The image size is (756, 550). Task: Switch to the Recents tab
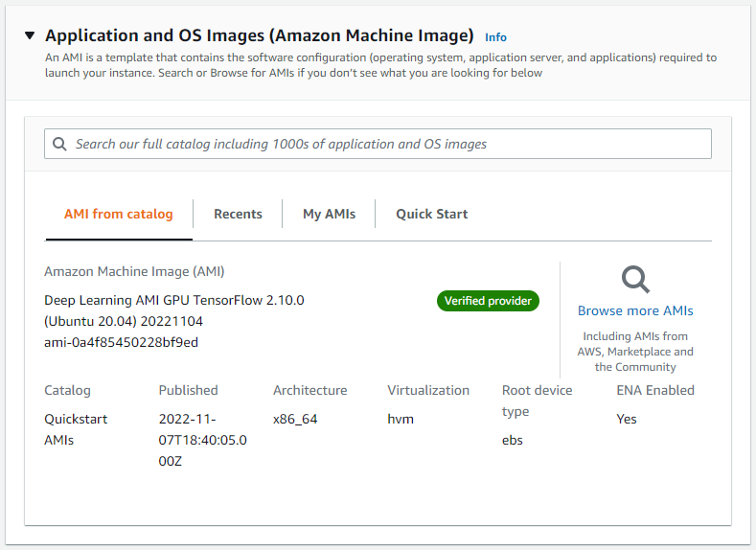pyautogui.click(x=238, y=214)
